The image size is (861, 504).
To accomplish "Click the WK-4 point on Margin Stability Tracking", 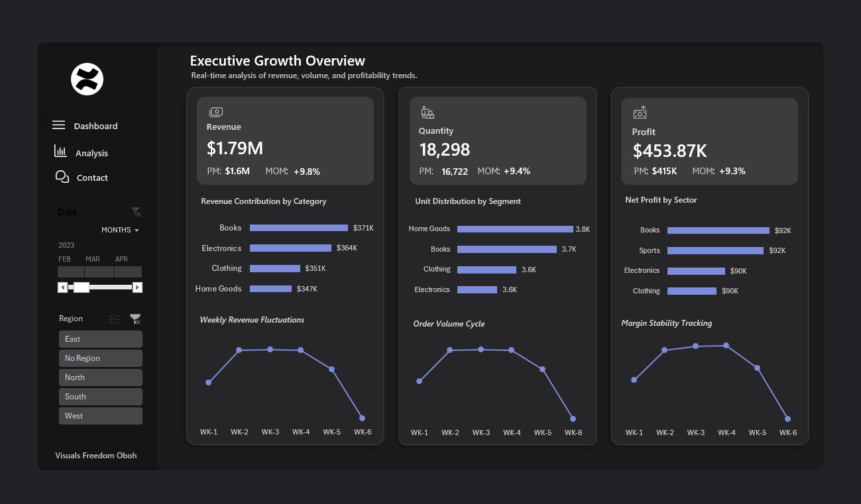I will [726, 345].
